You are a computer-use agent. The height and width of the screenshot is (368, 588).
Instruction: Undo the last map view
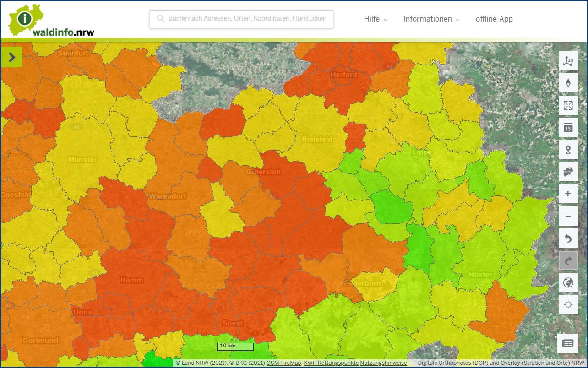click(x=568, y=238)
